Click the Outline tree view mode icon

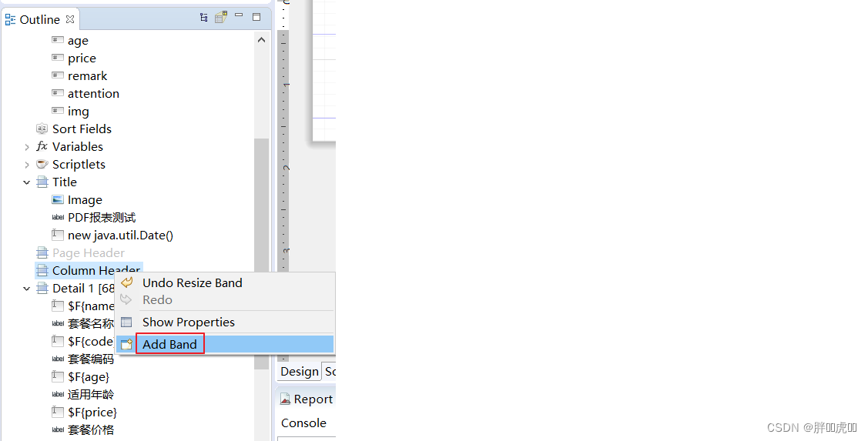coord(203,18)
